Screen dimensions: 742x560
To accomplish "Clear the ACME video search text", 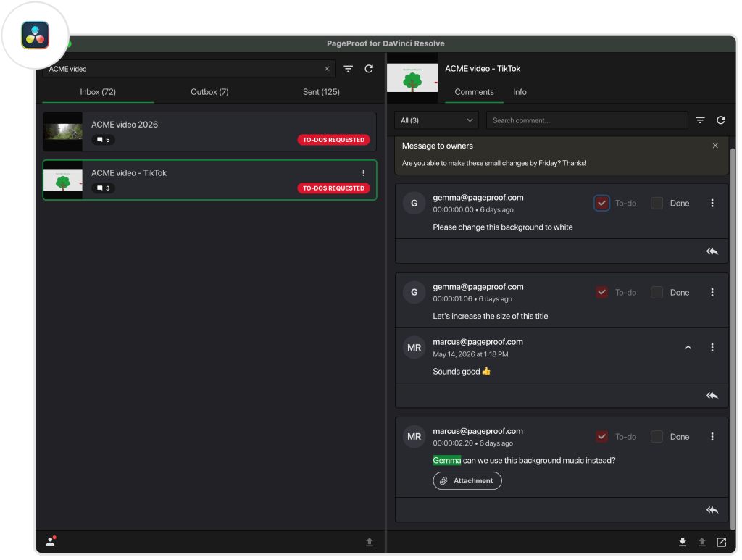I will [327, 69].
